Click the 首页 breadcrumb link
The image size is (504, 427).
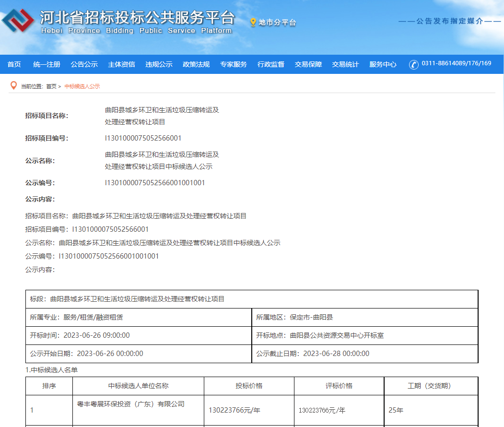pyautogui.click(x=51, y=86)
